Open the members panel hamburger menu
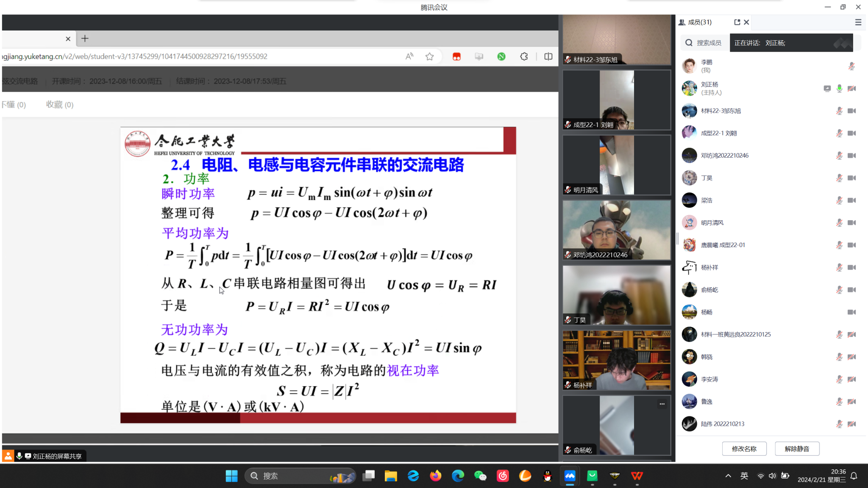 click(858, 22)
